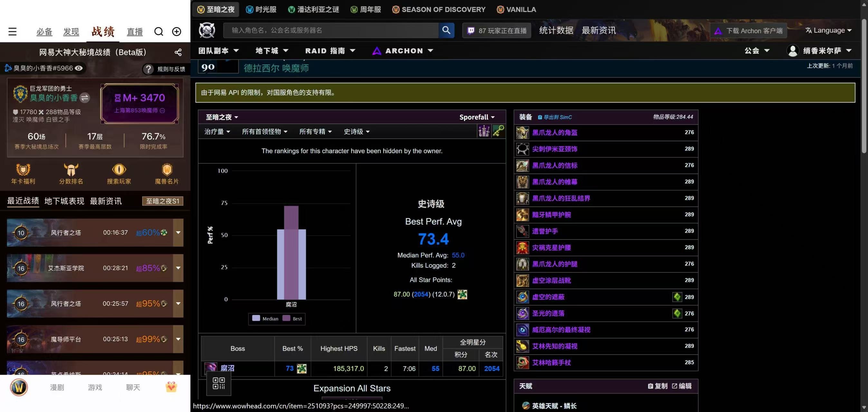Switch to the 地下城表现 tab
The height and width of the screenshot is (412, 868).
(64, 201)
